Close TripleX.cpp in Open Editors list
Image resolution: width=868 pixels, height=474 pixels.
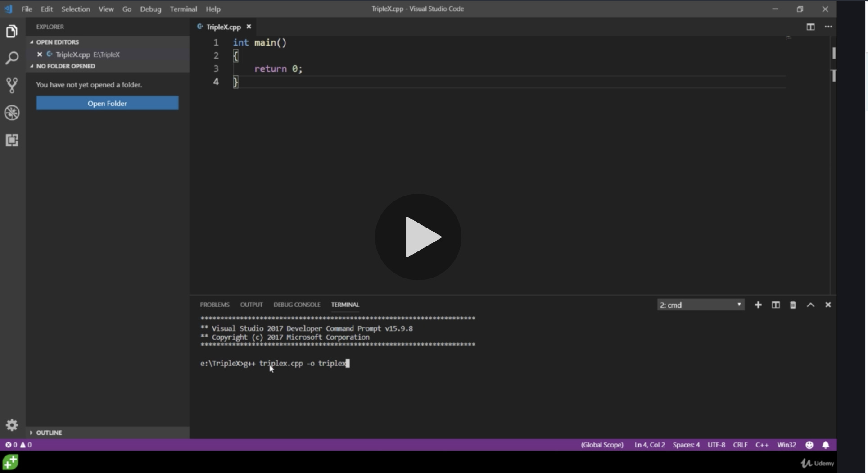coord(40,55)
